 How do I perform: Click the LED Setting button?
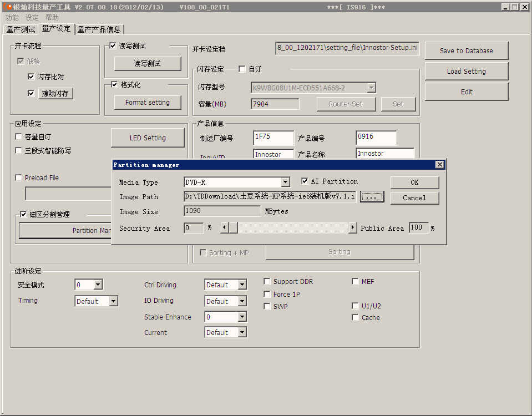pyautogui.click(x=148, y=138)
